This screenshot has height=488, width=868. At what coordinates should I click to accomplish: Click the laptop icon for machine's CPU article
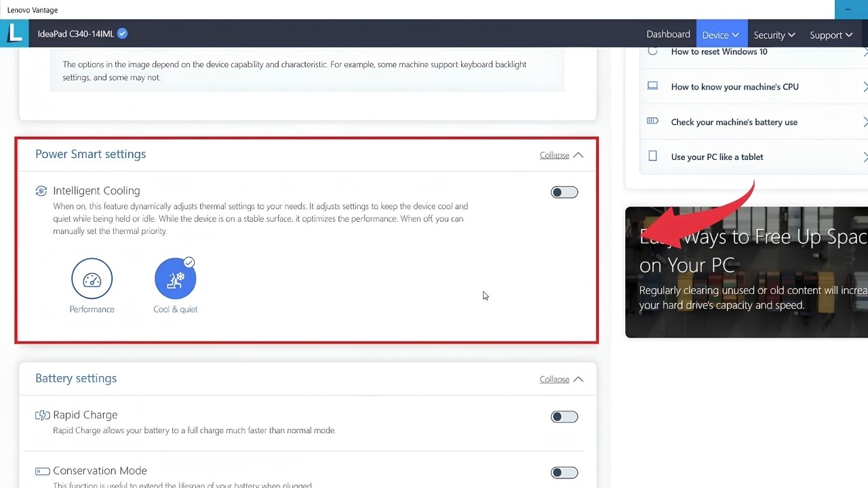[x=652, y=86]
